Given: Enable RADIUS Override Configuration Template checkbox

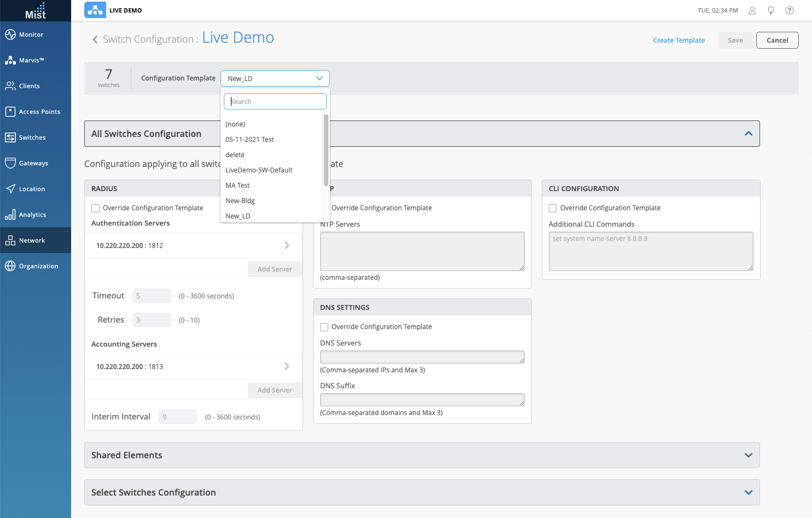Looking at the screenshot, I should coord(96,208).
